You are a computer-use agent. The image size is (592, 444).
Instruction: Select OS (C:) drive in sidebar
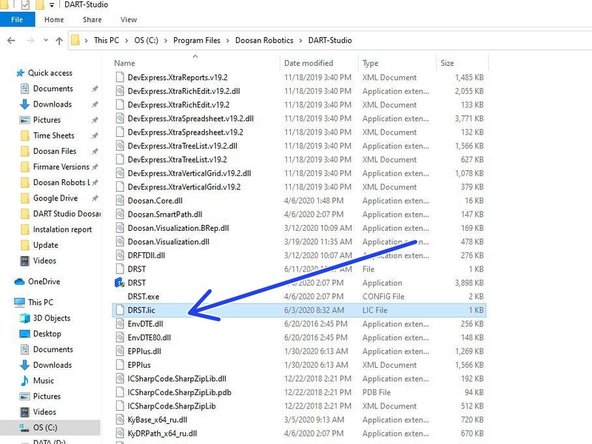click(45, 427)
